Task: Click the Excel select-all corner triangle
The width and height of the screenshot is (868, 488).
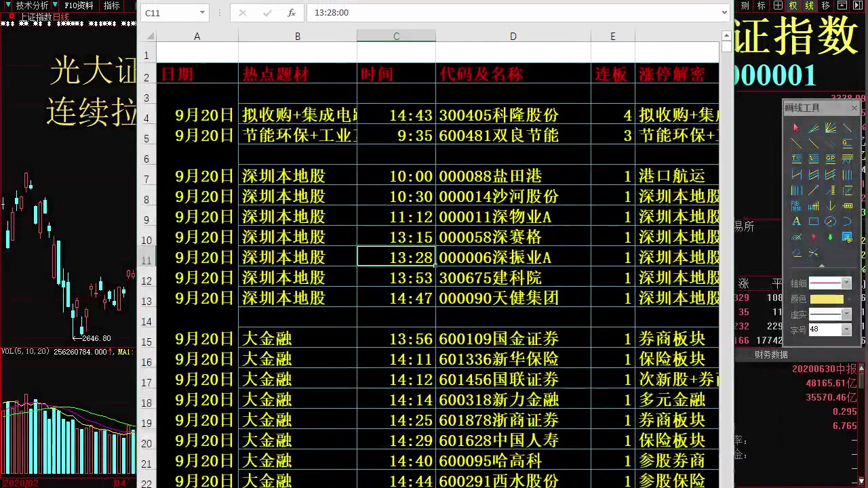Action: [150, 37]
